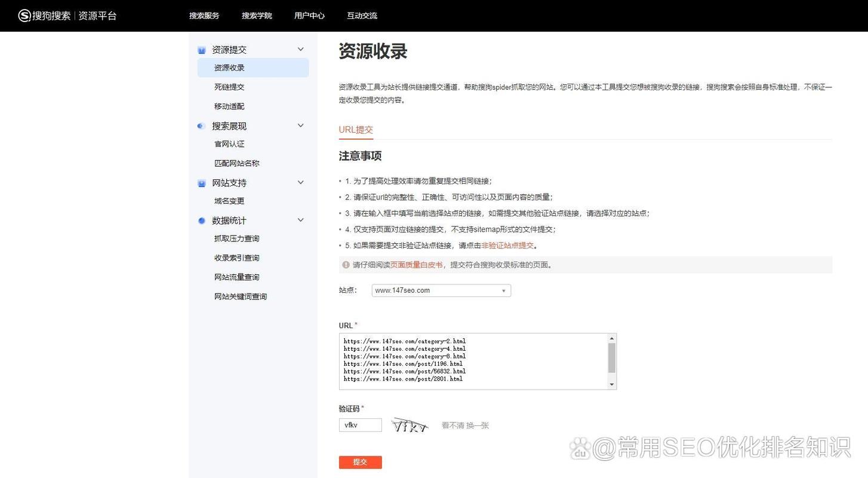The image size is (868, 478).
Task: Click the captcha image
Action: tap(410, 425)
